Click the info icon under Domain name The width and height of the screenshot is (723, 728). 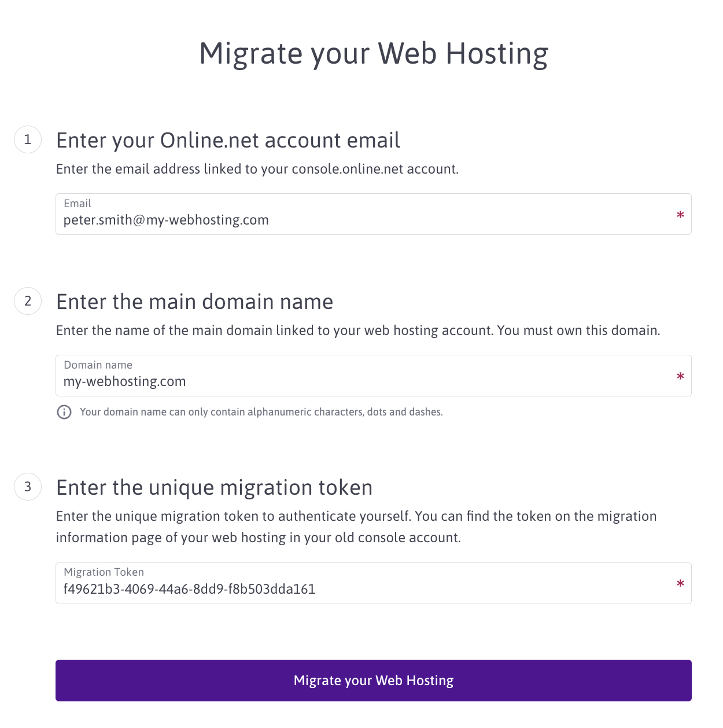(64, 412)
